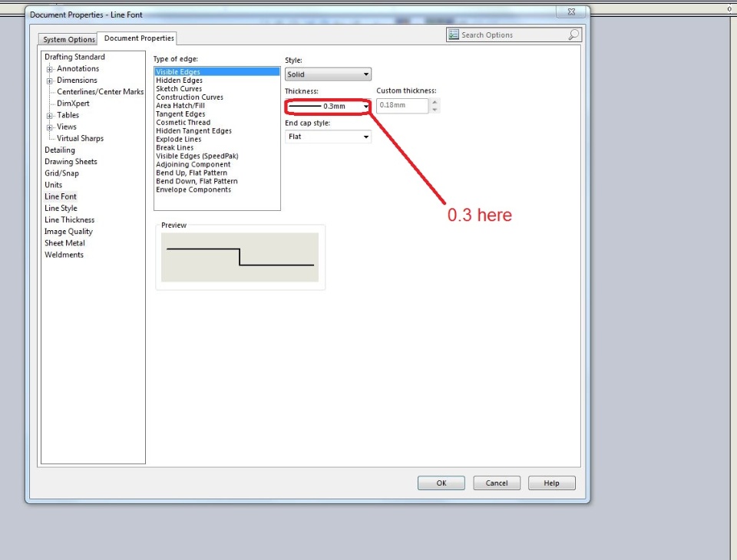Select Views in the tree
This screenshot has height=560, width=737.
tap(66, 127)
